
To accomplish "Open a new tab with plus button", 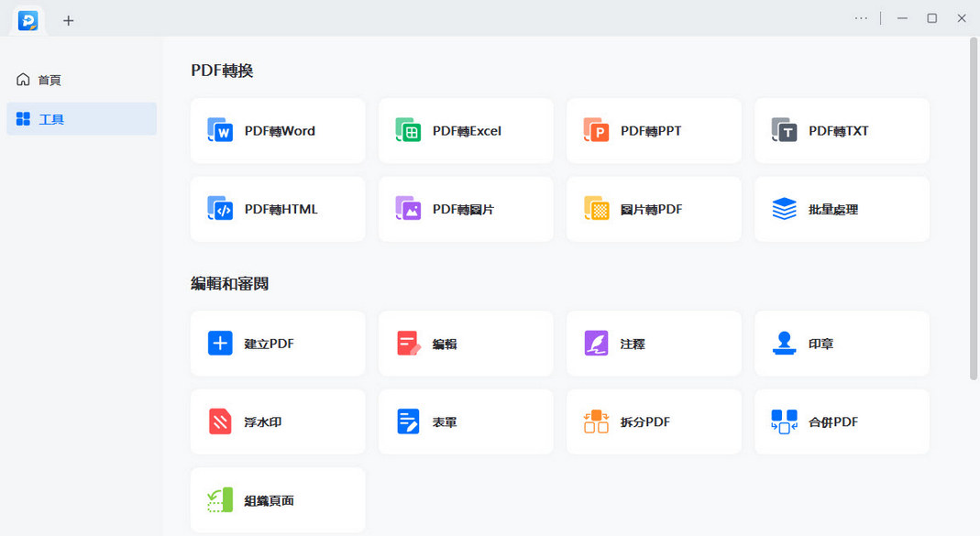I will tap(68, 20).
